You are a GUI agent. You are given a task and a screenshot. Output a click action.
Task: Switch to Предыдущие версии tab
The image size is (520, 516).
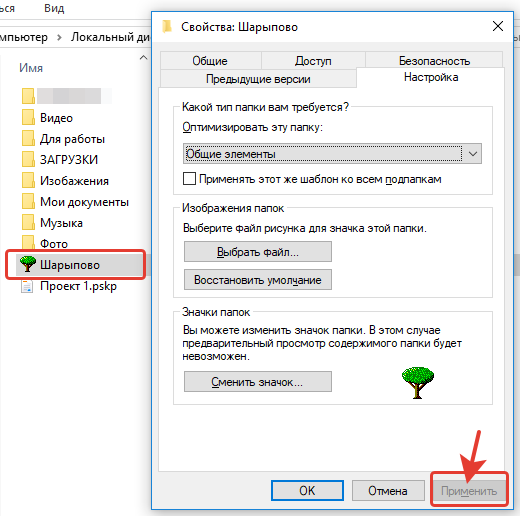click(258, 79)
